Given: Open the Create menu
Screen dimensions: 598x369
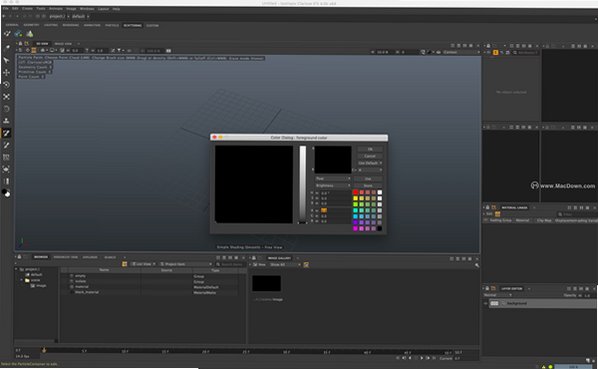Looking at the screenshot, I should click(x=27, y=8).
